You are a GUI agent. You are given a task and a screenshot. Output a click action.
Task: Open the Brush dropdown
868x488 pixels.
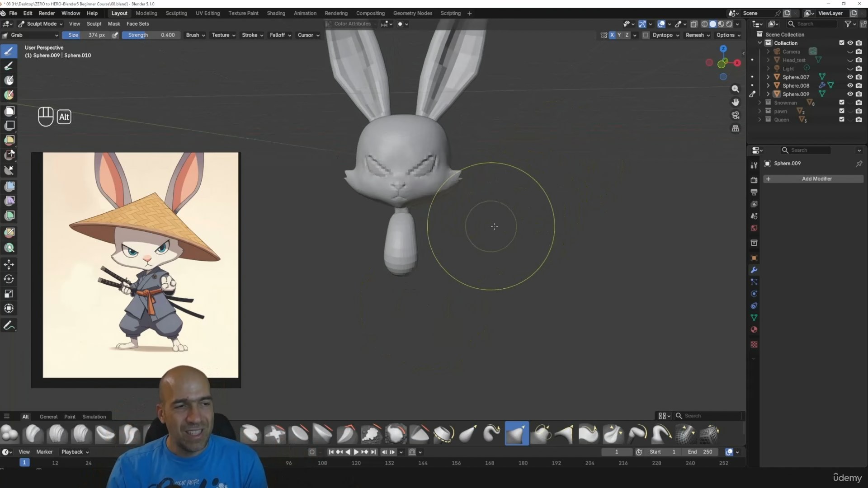coord(195,35)
